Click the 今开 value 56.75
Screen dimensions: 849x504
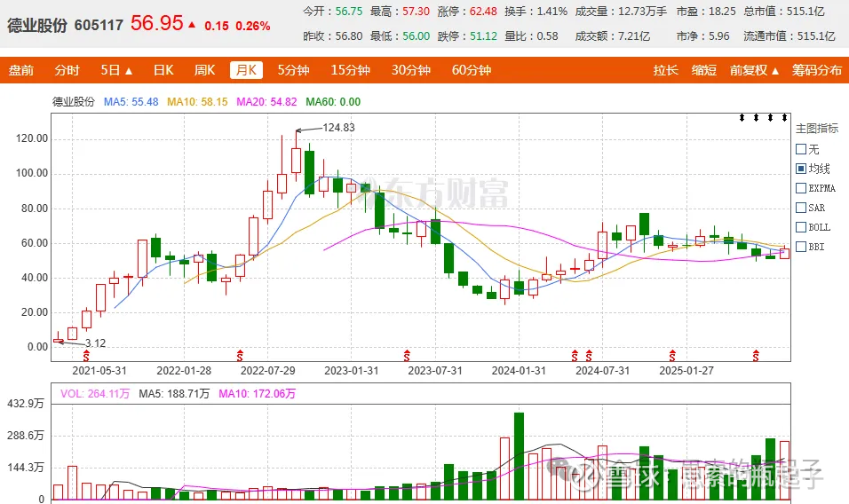tap(349, 12)
